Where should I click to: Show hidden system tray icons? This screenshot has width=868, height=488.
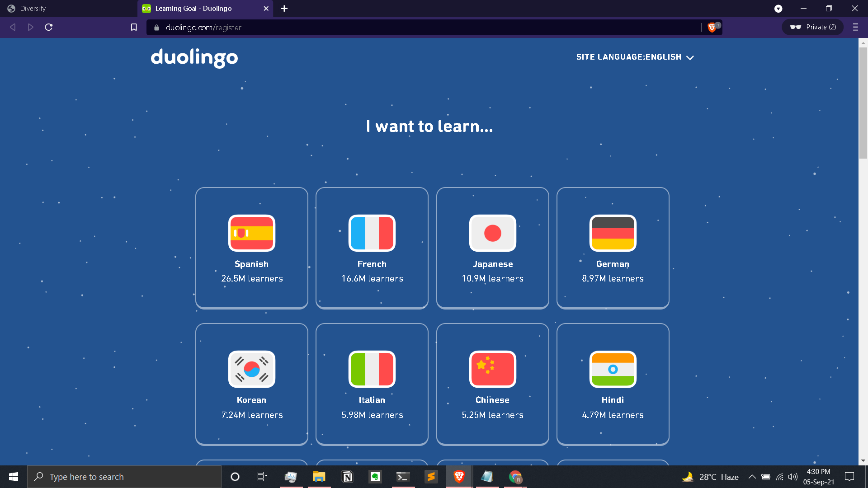752,477
